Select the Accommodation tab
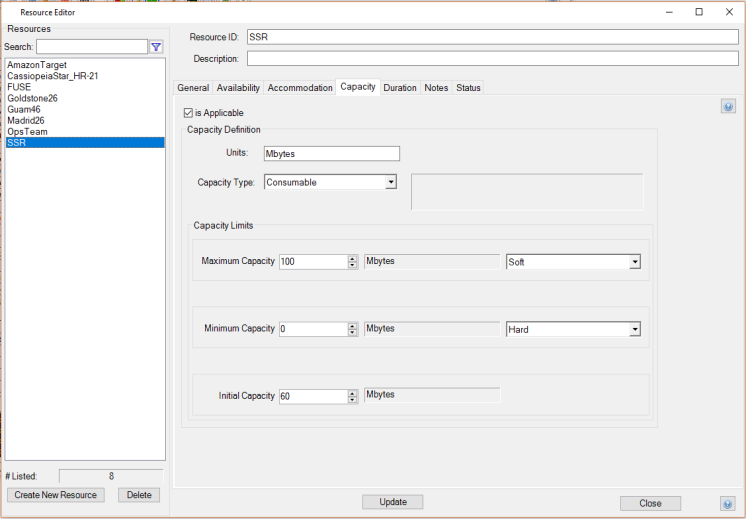746x519 pixels. [x=300, y=88]
